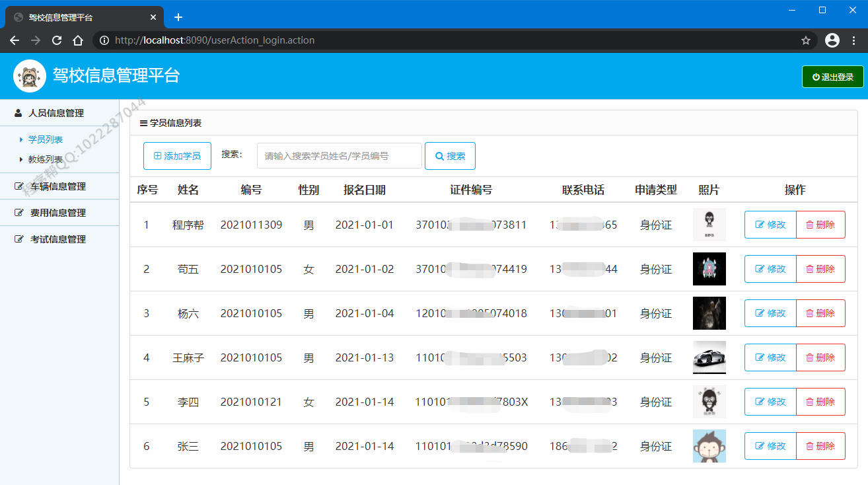Expand 考试信息管理 sidebar section
Image resolution: width=868 pixels, height=485 pixels.
pyautogui.click(x=58, y=239)
